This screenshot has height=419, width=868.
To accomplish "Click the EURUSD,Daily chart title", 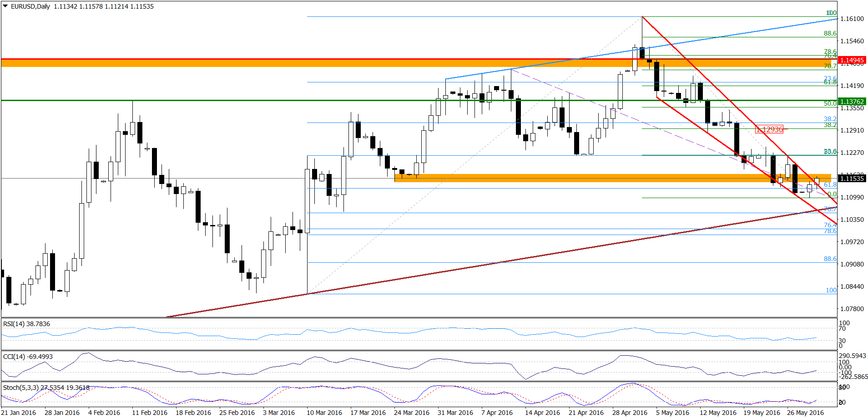I will click(x=30, y=6).
